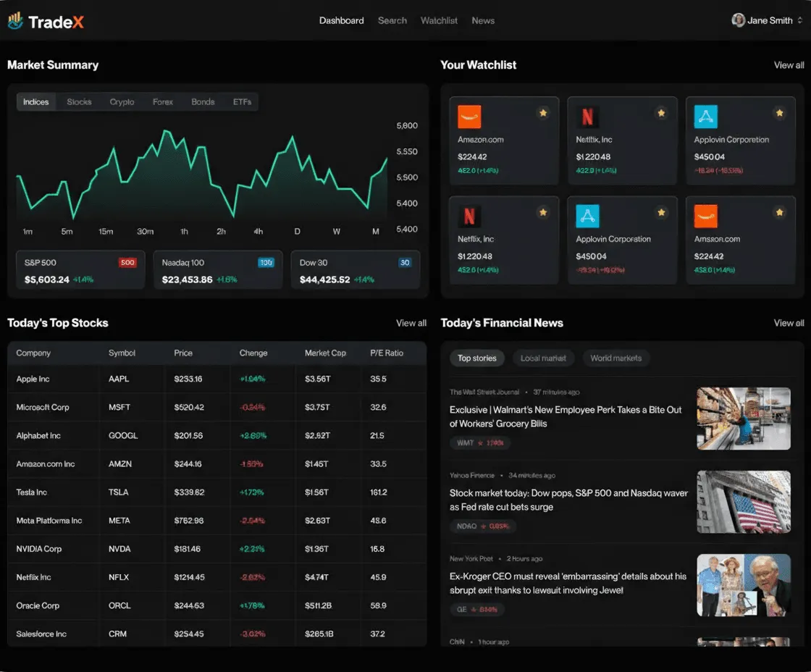Click the blue 100 badge on Nasdaq 100

point(266,262)
